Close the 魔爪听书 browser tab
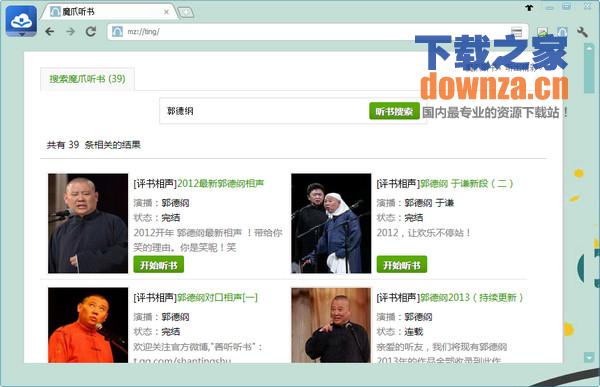600x387 pixels. (x=166, y=12)
